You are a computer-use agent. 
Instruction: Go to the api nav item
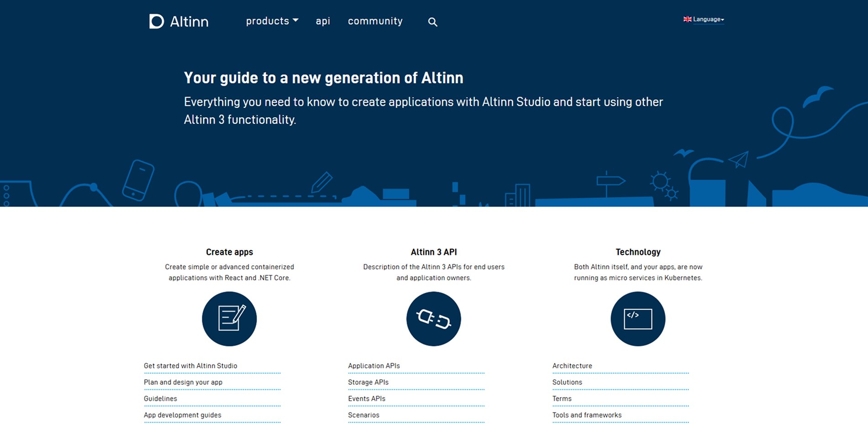(x=323, y=21)
